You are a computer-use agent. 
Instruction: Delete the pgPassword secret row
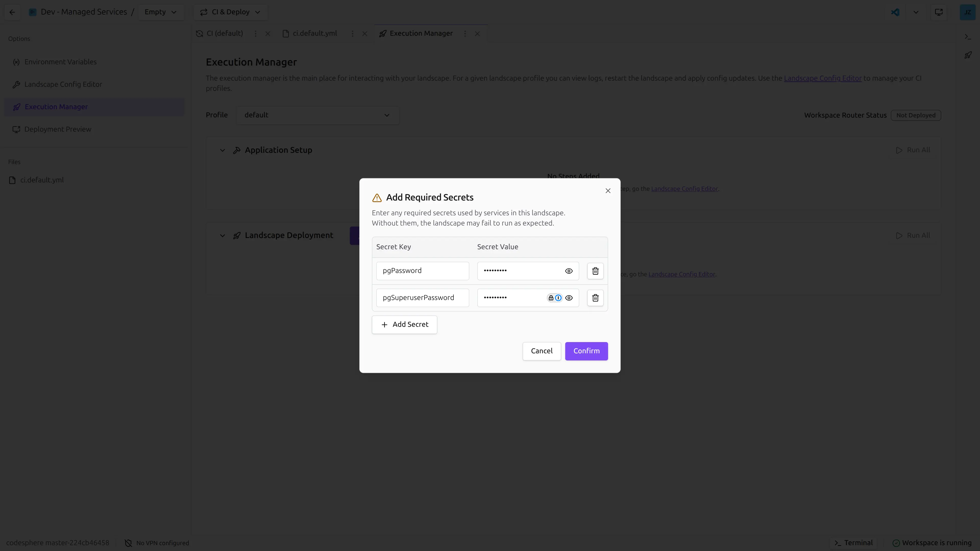pyautogui.click(x=595, y=271)
